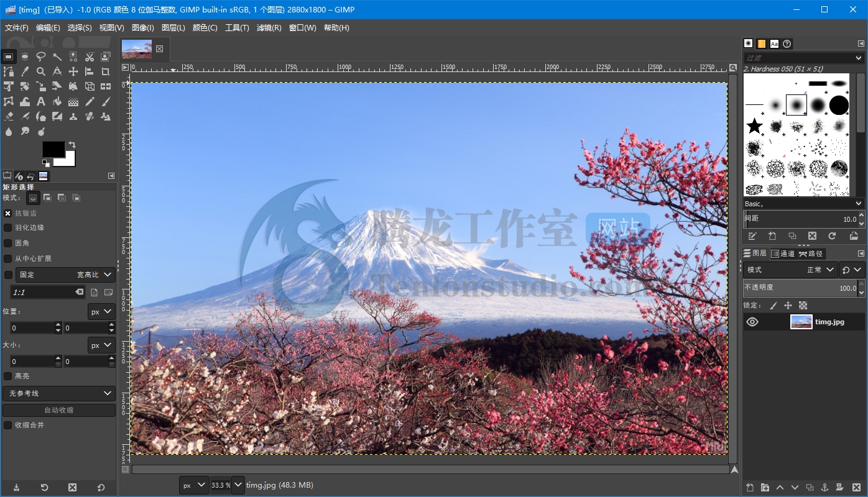Open the 图层(L) menu

(x=173, y=28)
